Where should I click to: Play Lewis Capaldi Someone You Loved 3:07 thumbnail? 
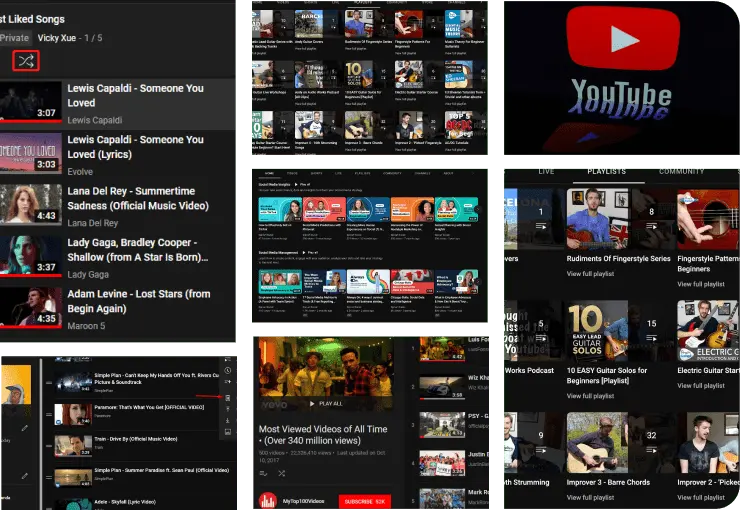31,101
